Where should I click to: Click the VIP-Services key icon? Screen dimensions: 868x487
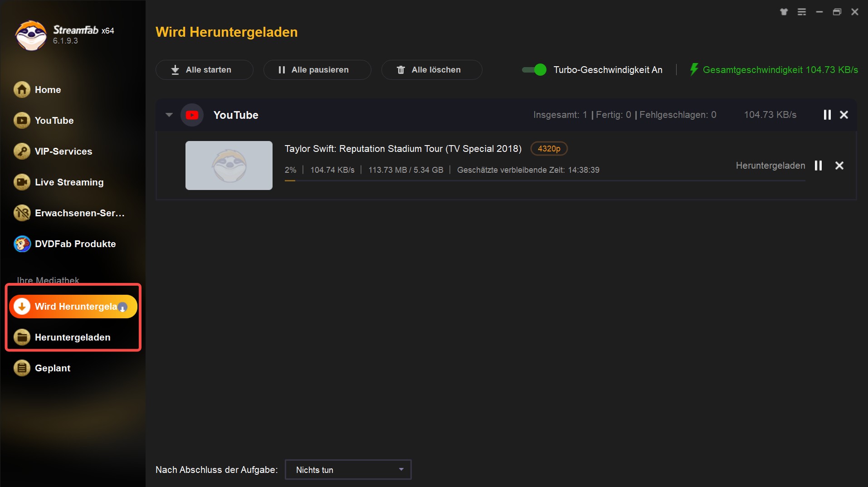pos(22,151)
